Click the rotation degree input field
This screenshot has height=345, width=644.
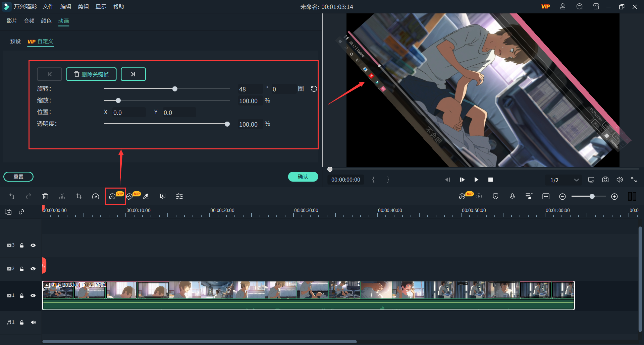[x=250, y=89]
